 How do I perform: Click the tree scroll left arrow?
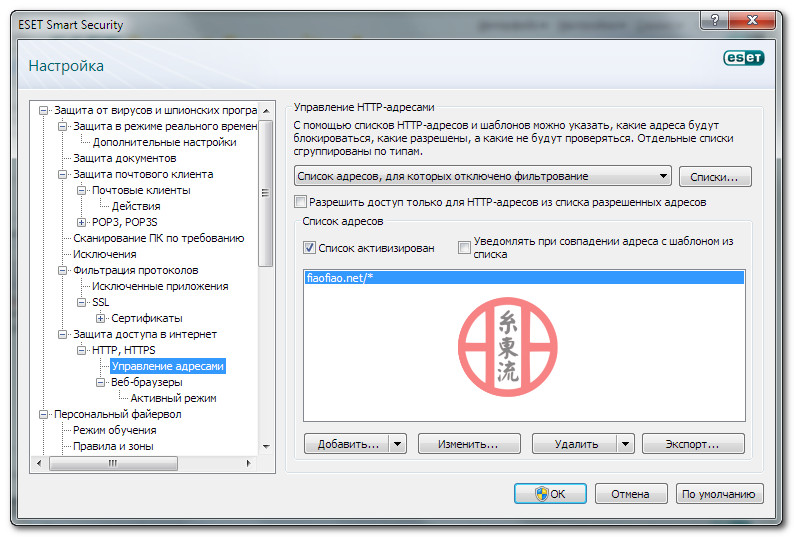(x=39, y=463)
